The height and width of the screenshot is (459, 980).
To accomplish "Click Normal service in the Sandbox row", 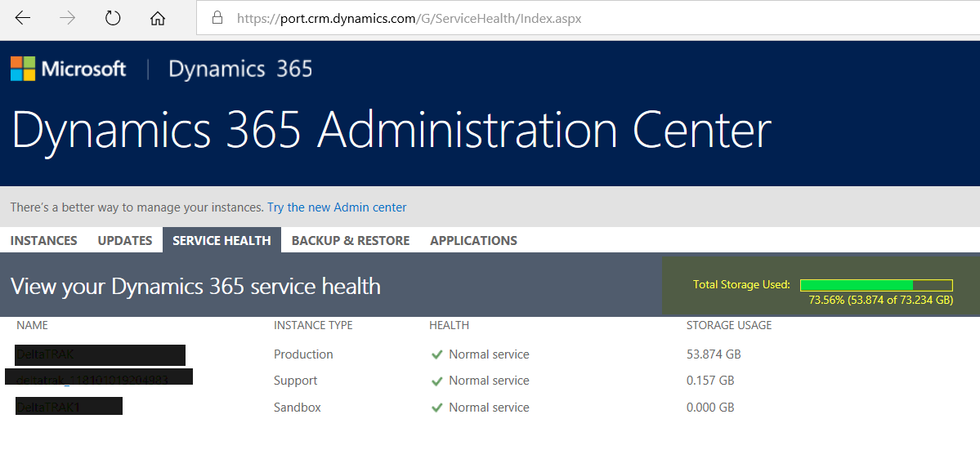I will (489, 408).
